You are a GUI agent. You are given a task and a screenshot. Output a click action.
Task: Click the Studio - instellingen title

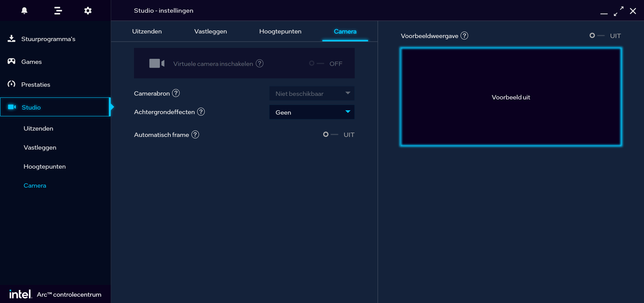[164, 11]
